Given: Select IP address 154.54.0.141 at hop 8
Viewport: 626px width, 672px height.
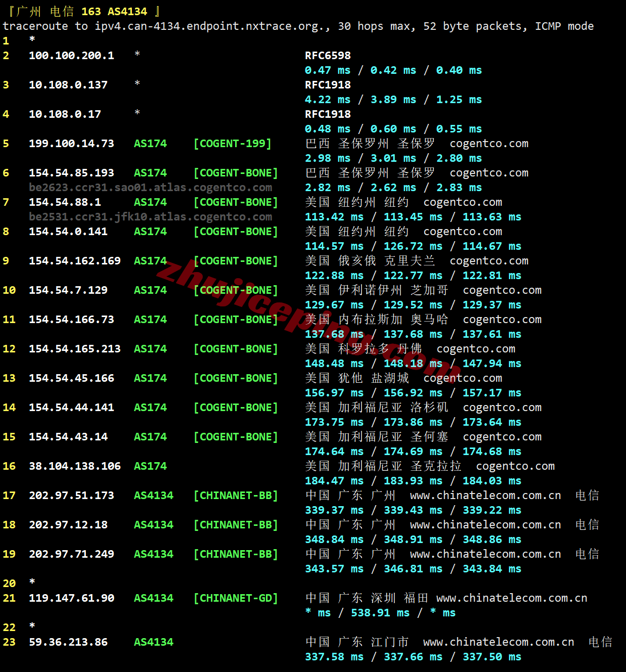Looking at the screenshot, I should [x=68, y=232].
